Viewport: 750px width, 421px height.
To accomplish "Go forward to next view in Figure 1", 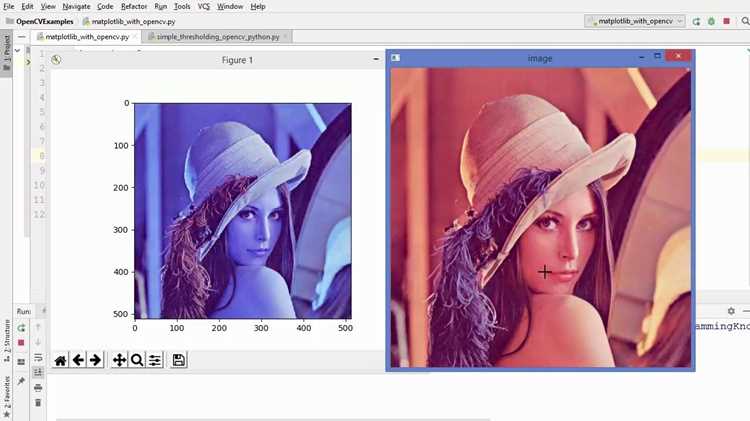I will point(95,360).
